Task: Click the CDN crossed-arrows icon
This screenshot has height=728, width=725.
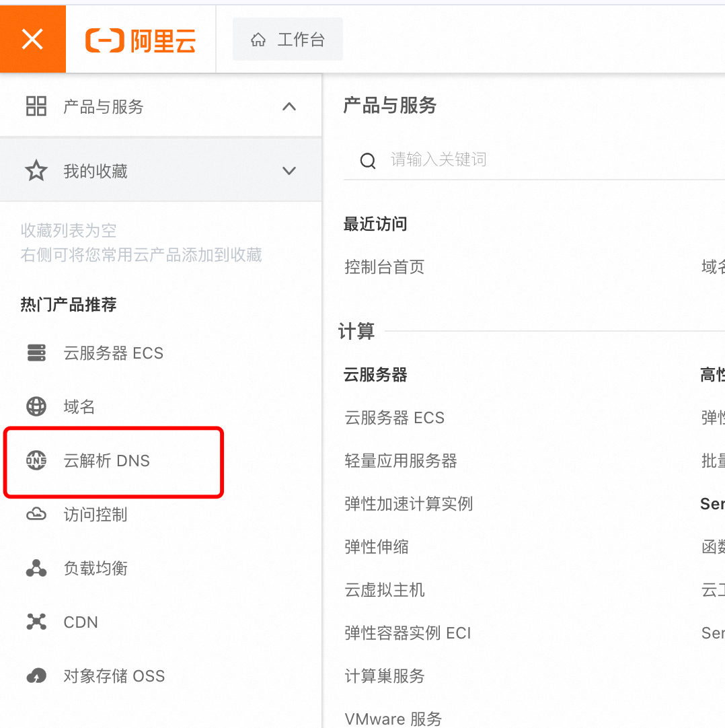Action: 36,622
